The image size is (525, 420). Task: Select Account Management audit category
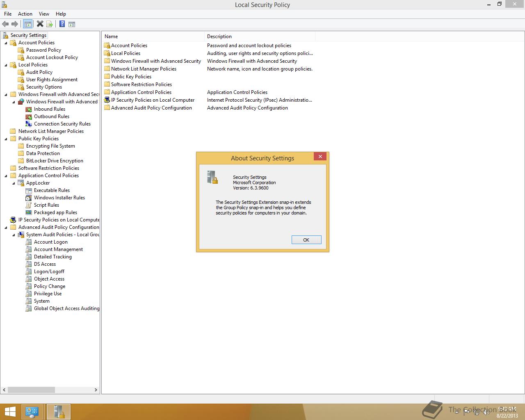tap(58, 249)
